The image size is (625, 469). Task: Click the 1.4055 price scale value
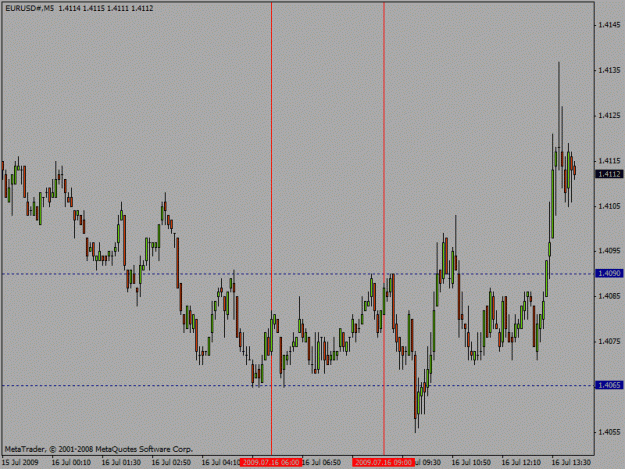coord(609,432)
